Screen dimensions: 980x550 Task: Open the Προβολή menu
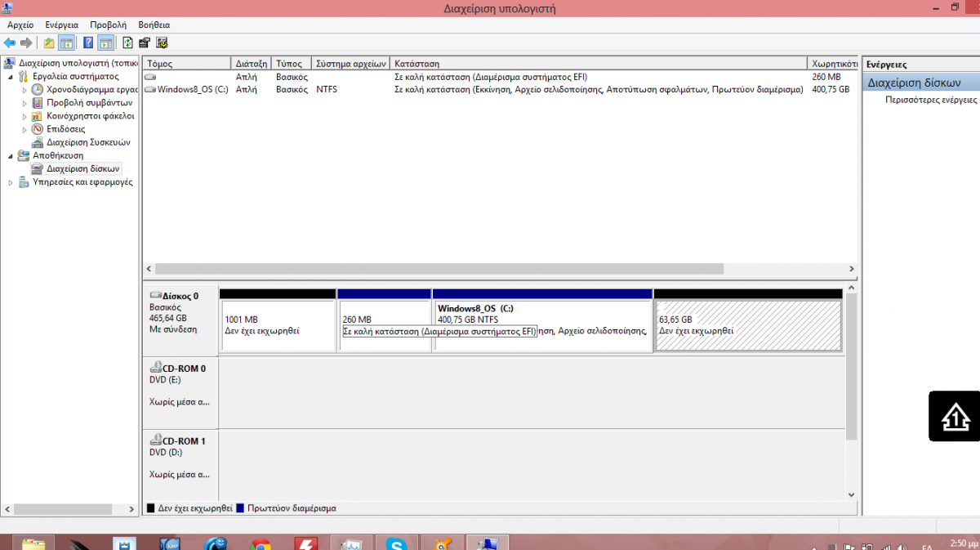(x=108, y=25)
